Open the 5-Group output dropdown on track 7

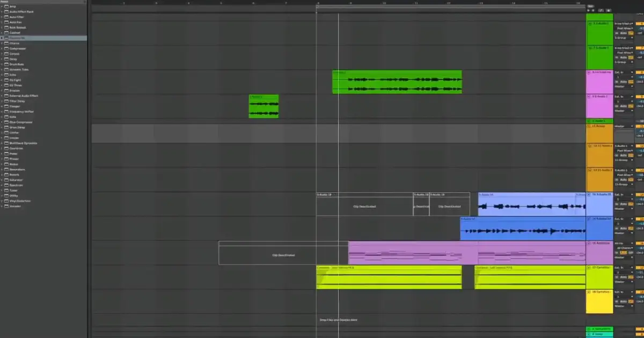point(624,62)
